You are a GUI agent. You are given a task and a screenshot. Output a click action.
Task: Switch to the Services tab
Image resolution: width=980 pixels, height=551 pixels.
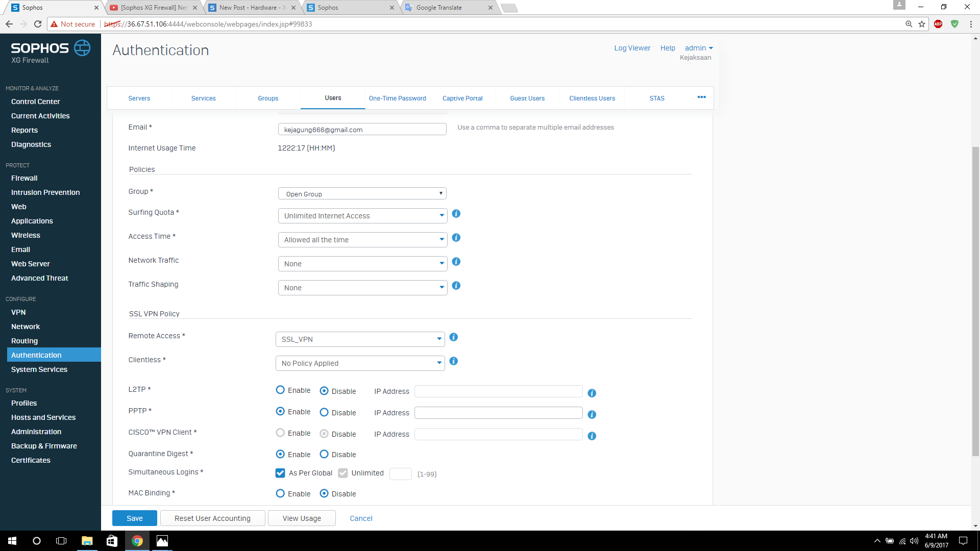pos(204,98)
